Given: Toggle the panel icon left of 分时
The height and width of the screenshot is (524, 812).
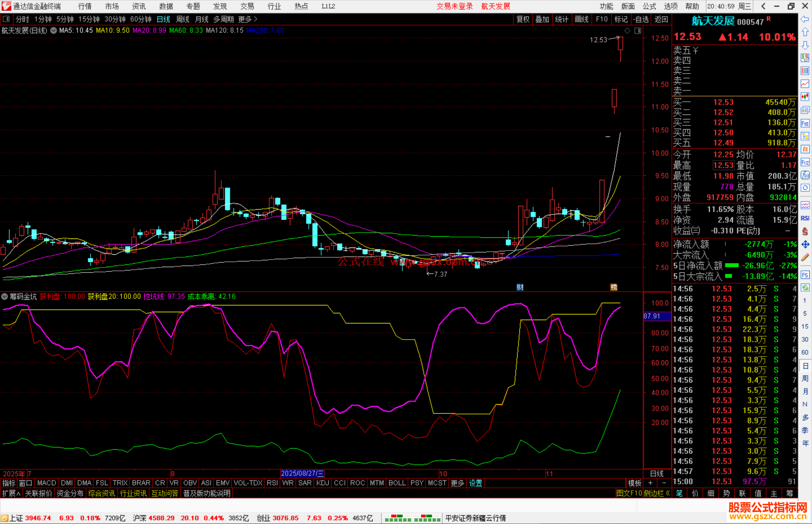Looking at the screenshot, I should click(6, 19).
